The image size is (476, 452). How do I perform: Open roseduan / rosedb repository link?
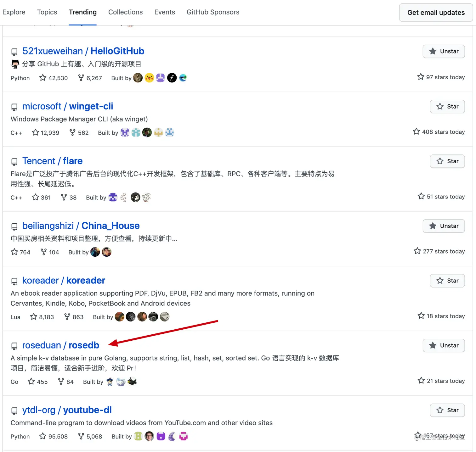(61, 345)
